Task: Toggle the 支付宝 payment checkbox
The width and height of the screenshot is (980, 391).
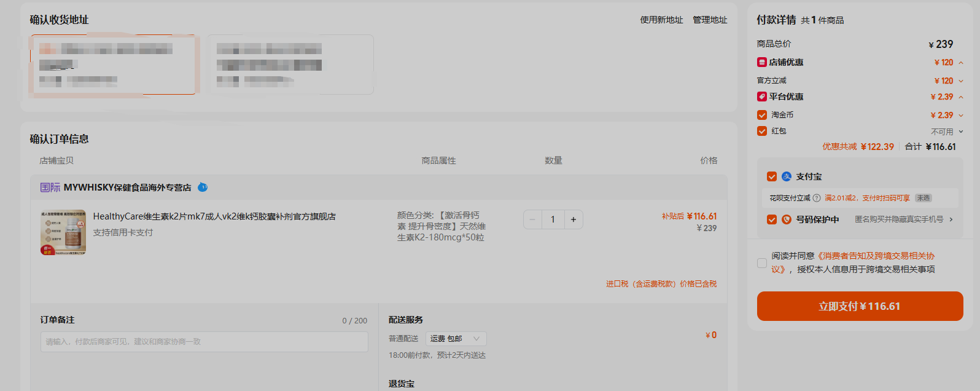Action: 772,176
